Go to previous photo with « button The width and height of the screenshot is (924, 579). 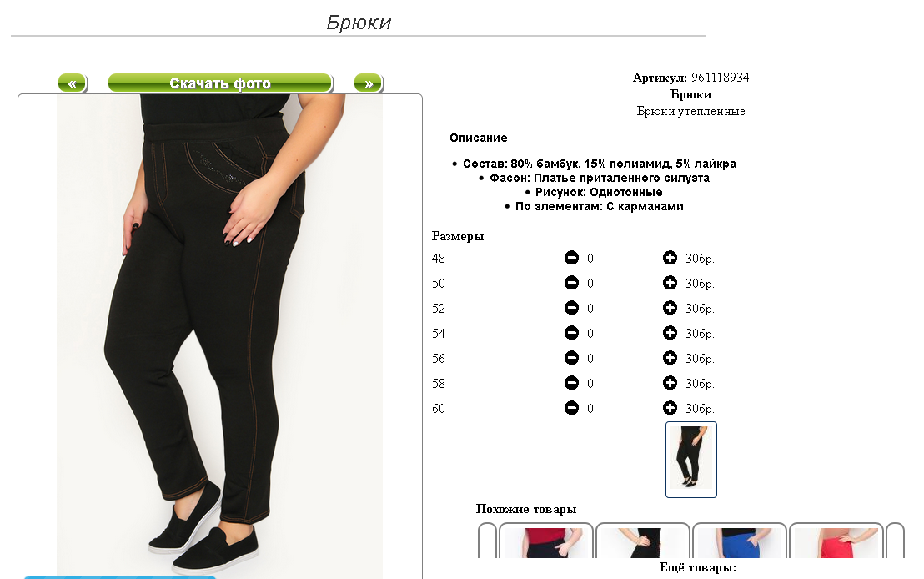pyautogui.click(x=73, y=83)
